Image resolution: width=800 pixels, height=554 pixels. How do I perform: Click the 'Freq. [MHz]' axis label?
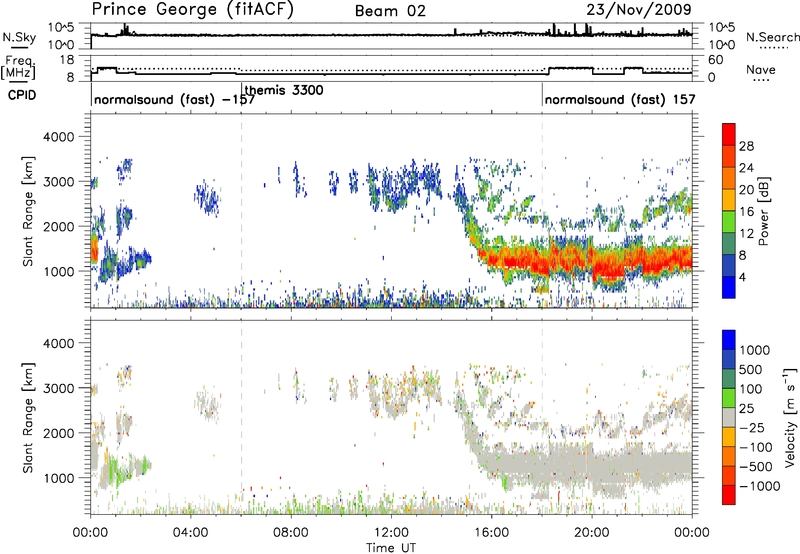[19, 67]
